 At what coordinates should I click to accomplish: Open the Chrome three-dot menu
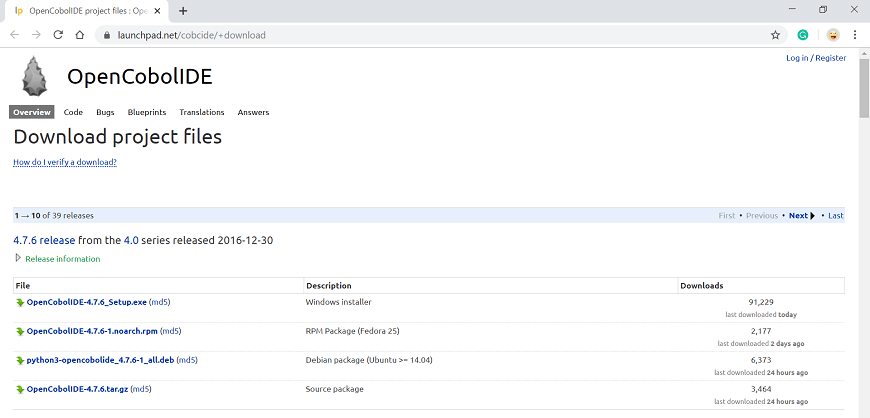click(855, 35)
